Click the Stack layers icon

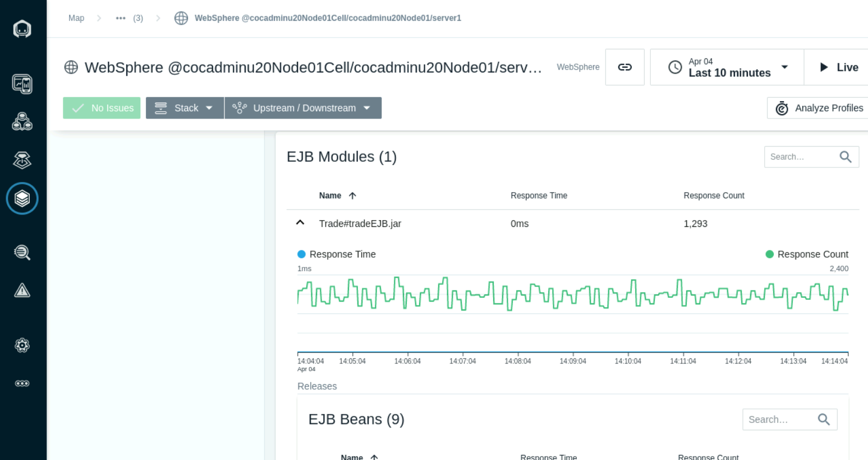pyautogui.click(x=161, y=108)
